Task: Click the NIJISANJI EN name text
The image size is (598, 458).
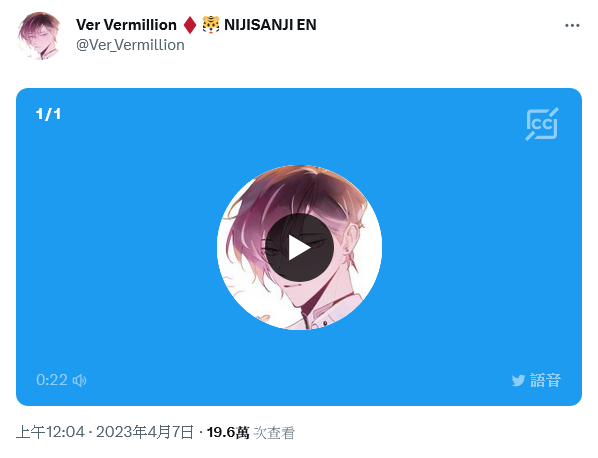Action: (270, 25)
